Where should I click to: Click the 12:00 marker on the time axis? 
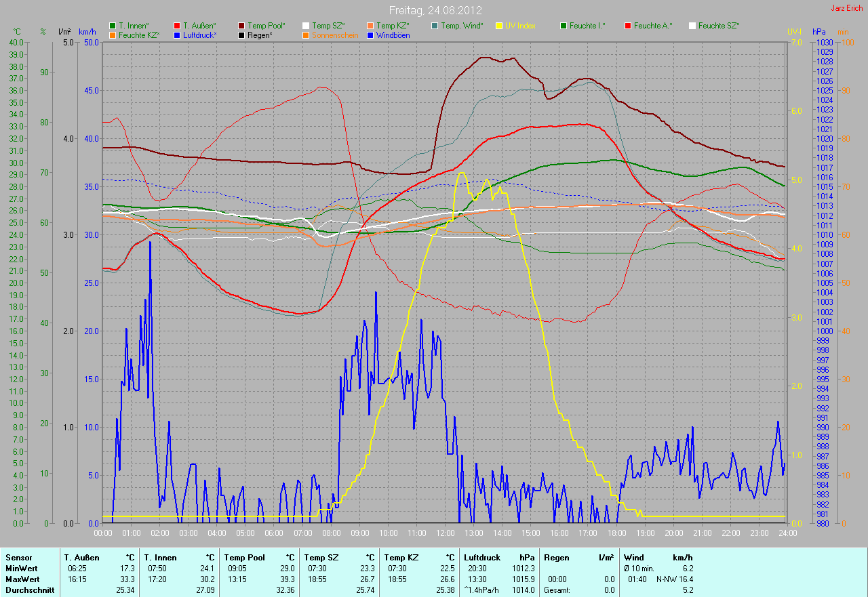(445, 533)
